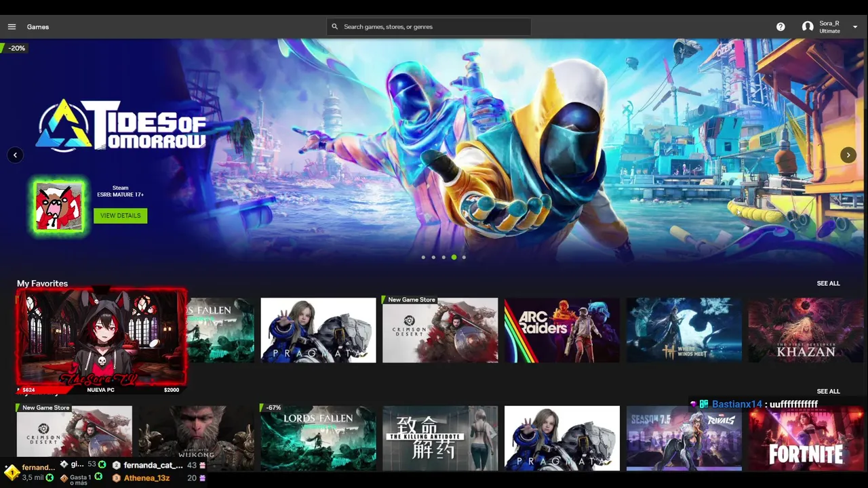
Task: Select the fifth carousel dot
Action: coord(464,257)
